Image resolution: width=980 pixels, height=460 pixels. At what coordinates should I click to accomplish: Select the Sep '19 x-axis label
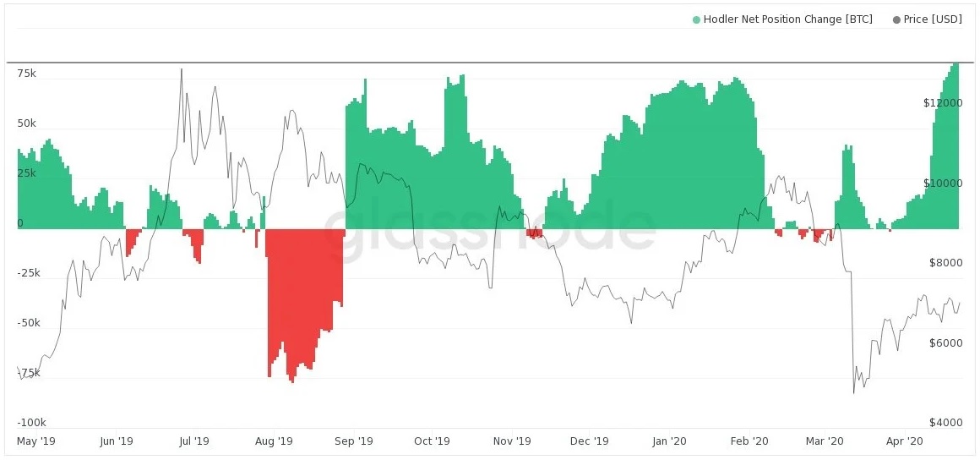pyautogui.click(x=354, y=441)
